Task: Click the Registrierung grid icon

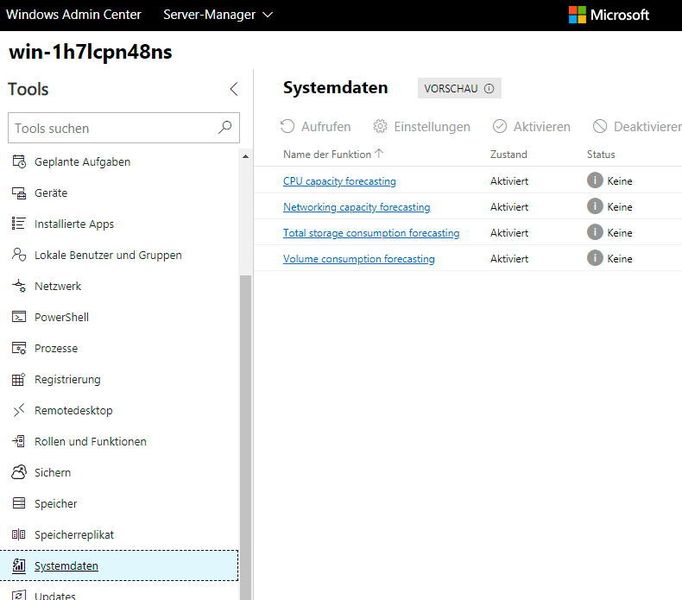Action: point(19,379)
